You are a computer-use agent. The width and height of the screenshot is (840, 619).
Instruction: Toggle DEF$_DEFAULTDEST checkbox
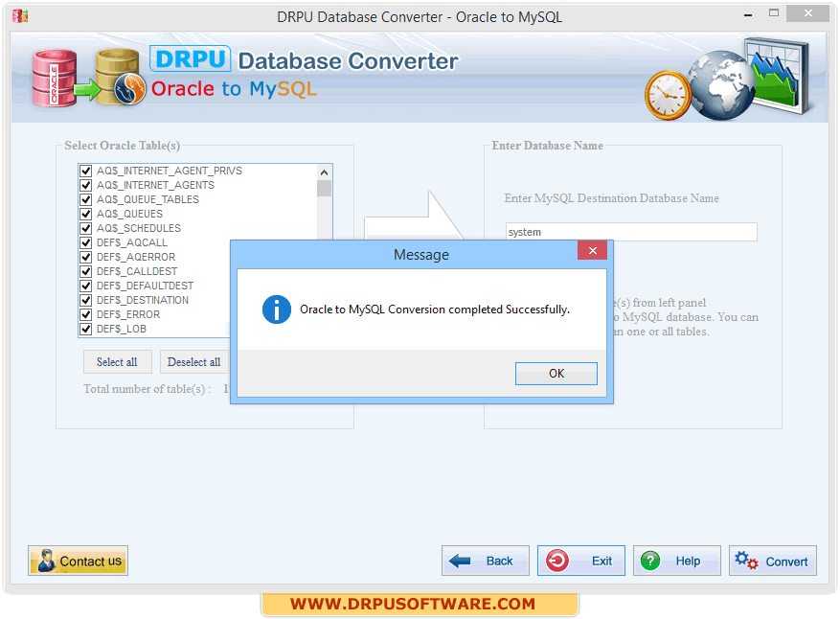(85, 286)
